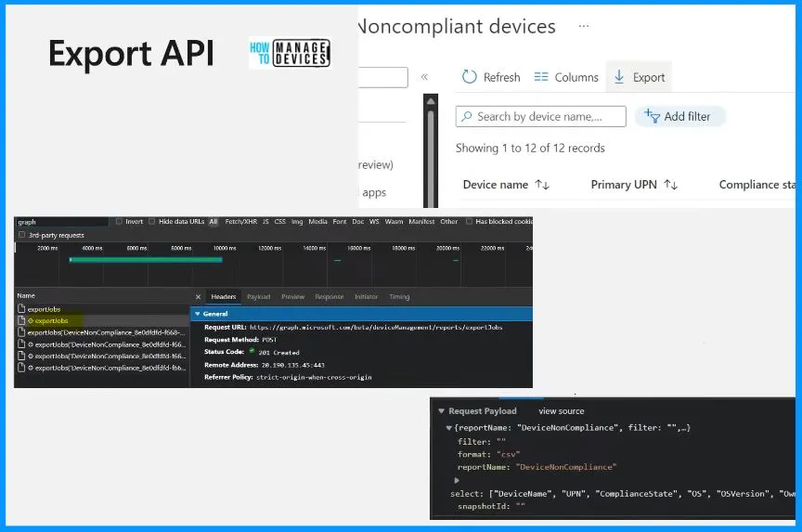Collapse the side menu with double chevron
This screenshot has height=532, width=802.
[424, 77]
